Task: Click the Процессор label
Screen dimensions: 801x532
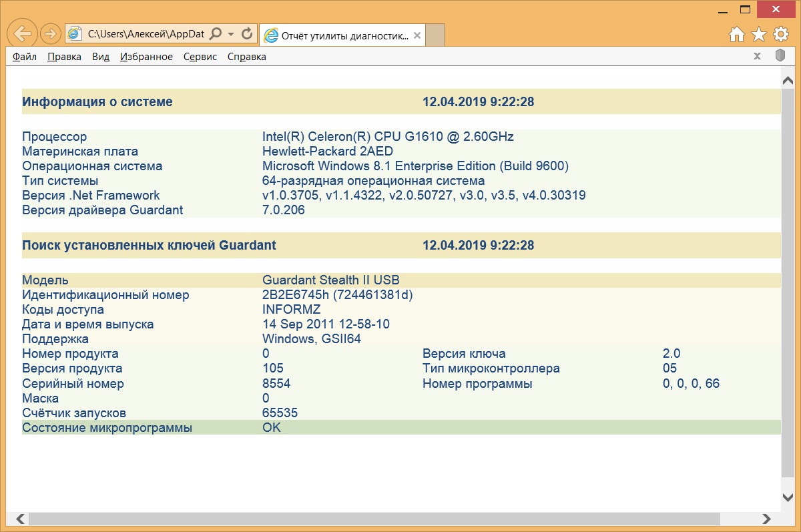Action: pyautogui.click(x=54, y=137)
